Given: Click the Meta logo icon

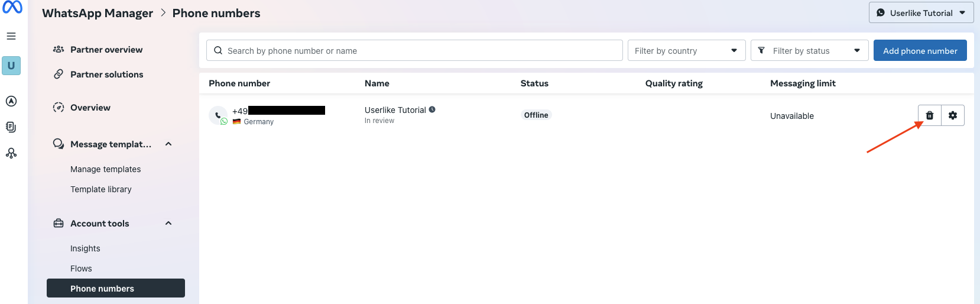Looking at the screenshot, I should pos(12,7).
